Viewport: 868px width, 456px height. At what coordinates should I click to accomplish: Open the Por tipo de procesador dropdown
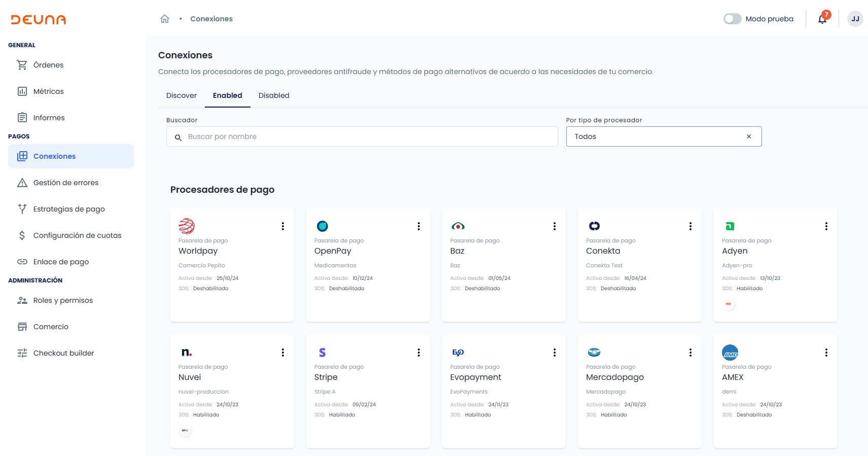click(x=664, y=136)
